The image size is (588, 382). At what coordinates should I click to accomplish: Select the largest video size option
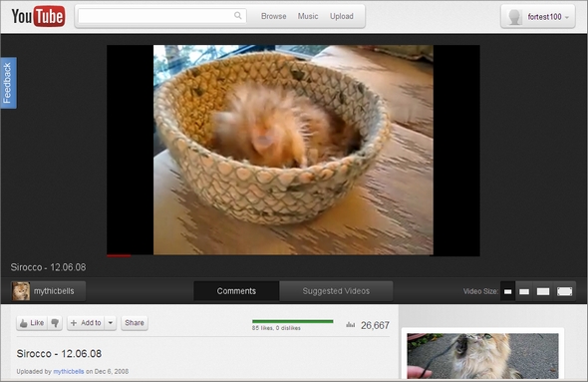click(x=564, y=291)
